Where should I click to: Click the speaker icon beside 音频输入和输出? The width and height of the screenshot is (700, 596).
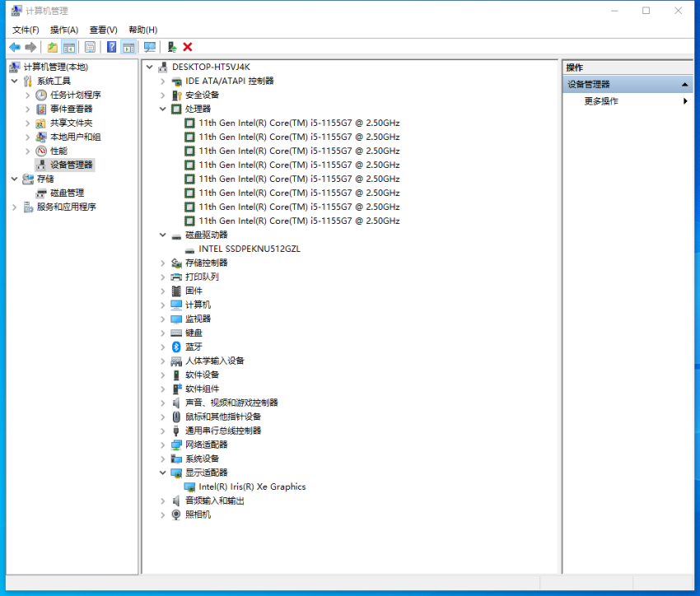[x=176, y=501]
